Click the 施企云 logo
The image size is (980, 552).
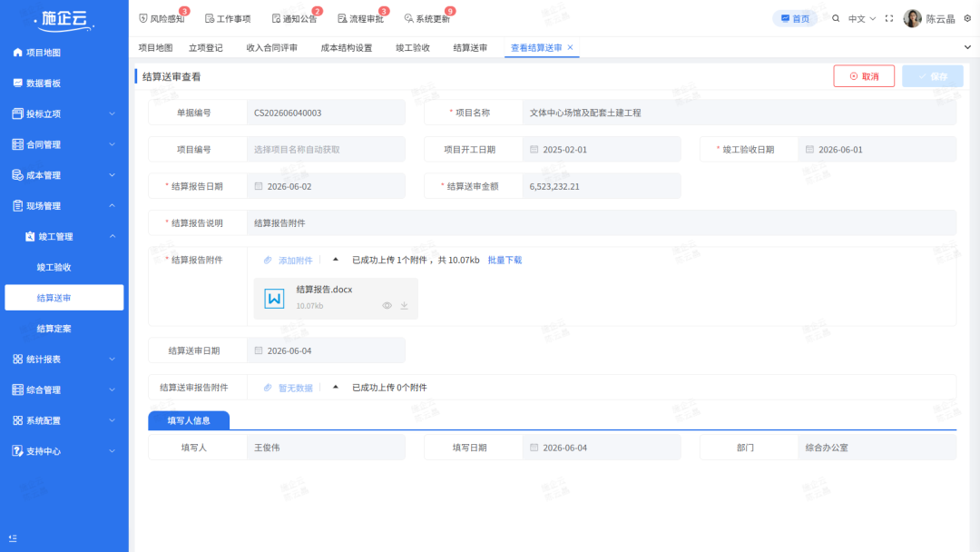64,20
